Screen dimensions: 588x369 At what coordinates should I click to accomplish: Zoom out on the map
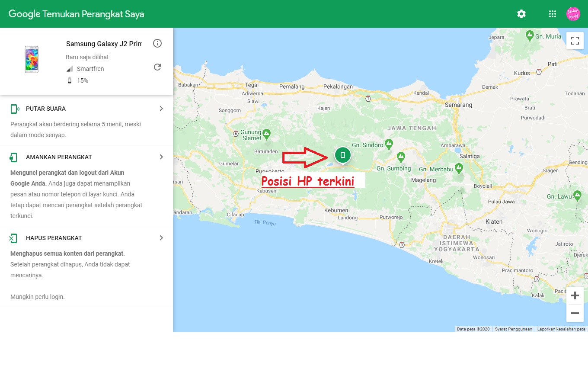(x=575, y=313)
